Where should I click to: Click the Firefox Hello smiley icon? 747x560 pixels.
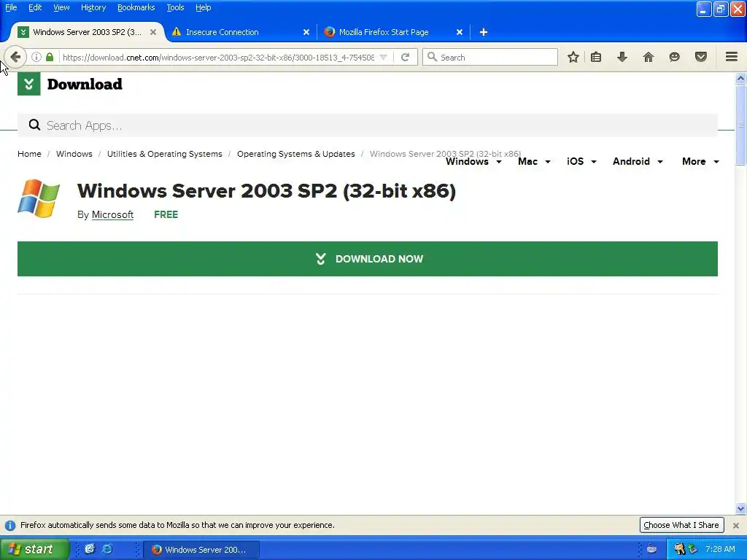point(675,57)
